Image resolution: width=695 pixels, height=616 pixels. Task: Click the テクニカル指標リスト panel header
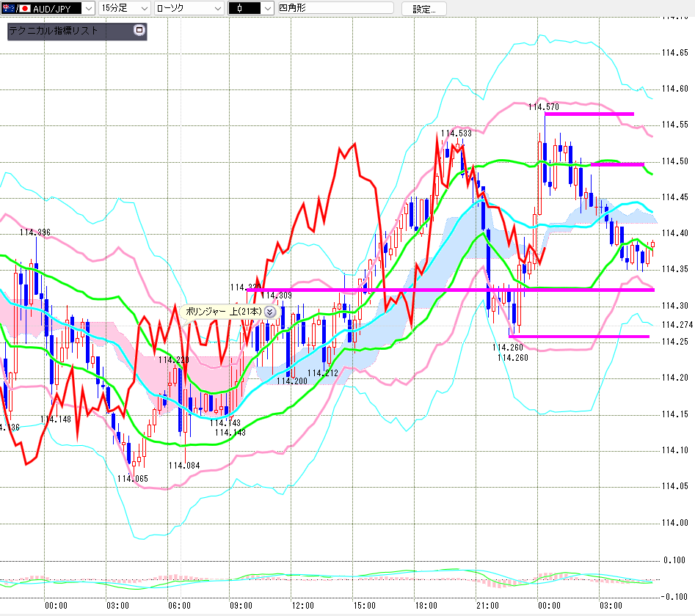(x=77, y=31)
